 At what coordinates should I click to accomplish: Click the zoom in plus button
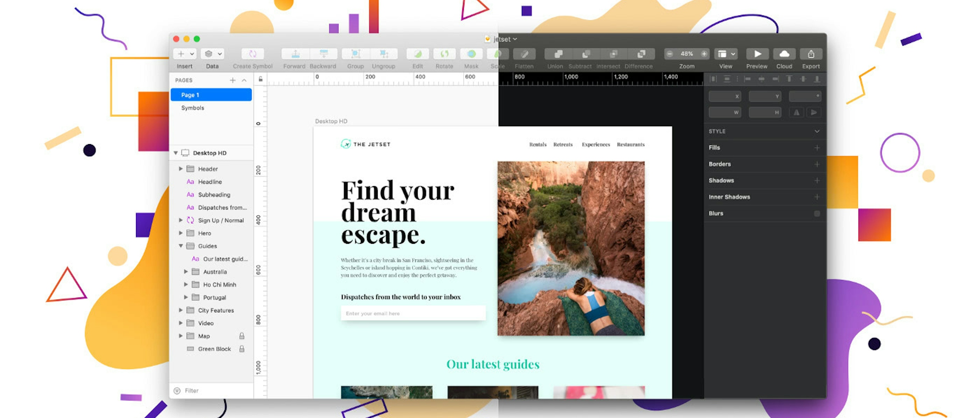point(704,54)
